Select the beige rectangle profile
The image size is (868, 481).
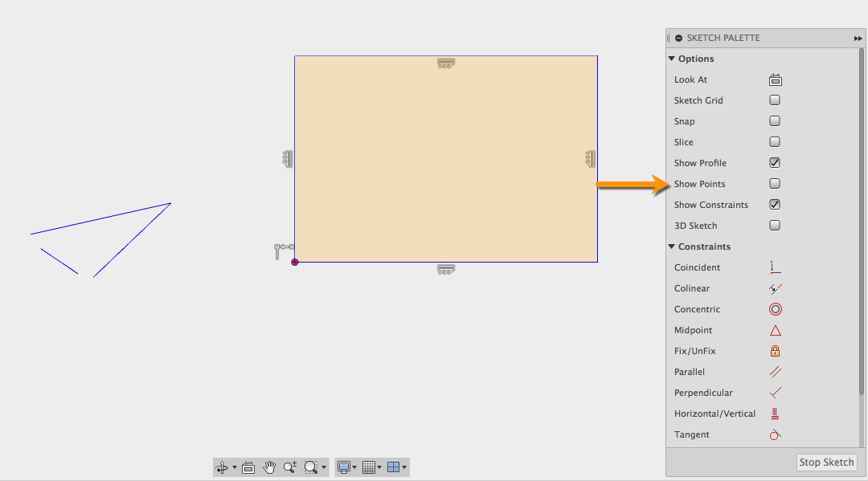[446, 159]
